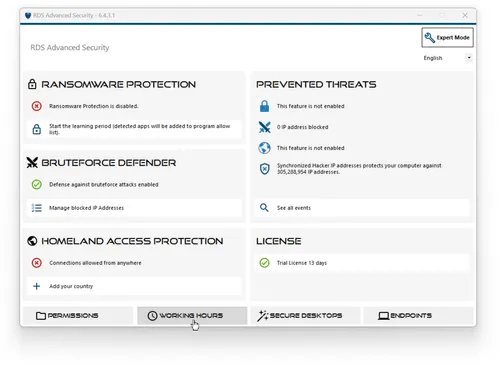This screenshot has height=365, width=500.
Task: Click the magnifier icon beside See all events
Action: click(264, 208)
